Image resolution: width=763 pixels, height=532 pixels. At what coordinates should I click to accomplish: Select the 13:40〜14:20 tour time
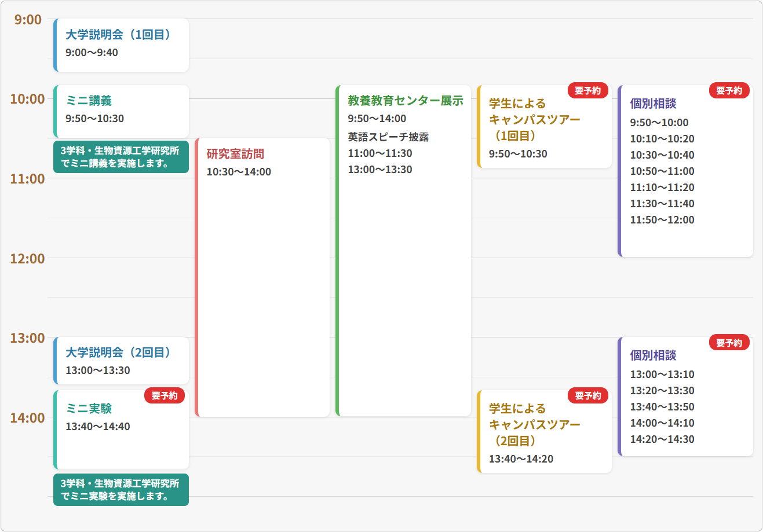[x=521, y=459]
